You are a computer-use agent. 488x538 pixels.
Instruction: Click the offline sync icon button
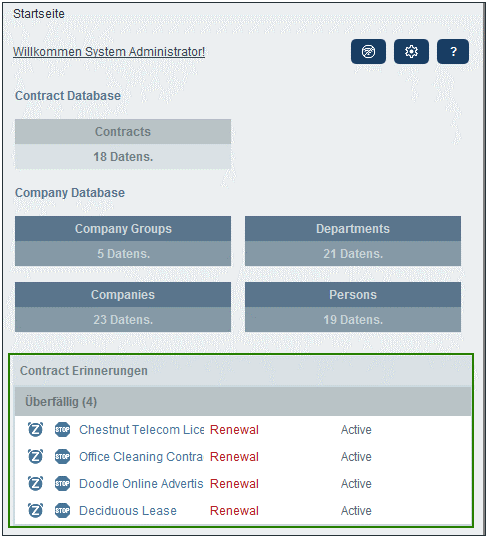coord(368,51)
